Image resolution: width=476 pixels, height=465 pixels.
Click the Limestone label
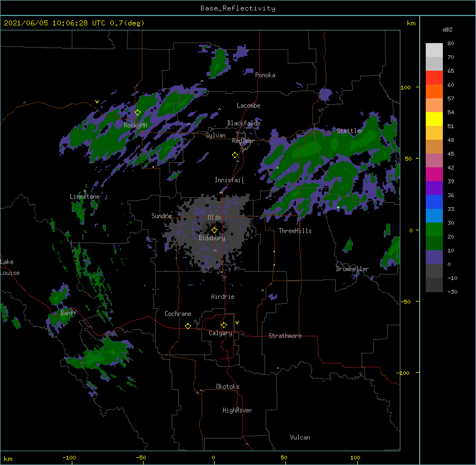(84, 197)
